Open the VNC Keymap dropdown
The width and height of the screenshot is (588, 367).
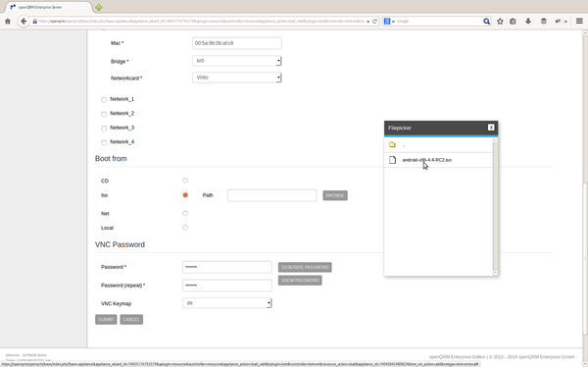(x=227, y=303)
